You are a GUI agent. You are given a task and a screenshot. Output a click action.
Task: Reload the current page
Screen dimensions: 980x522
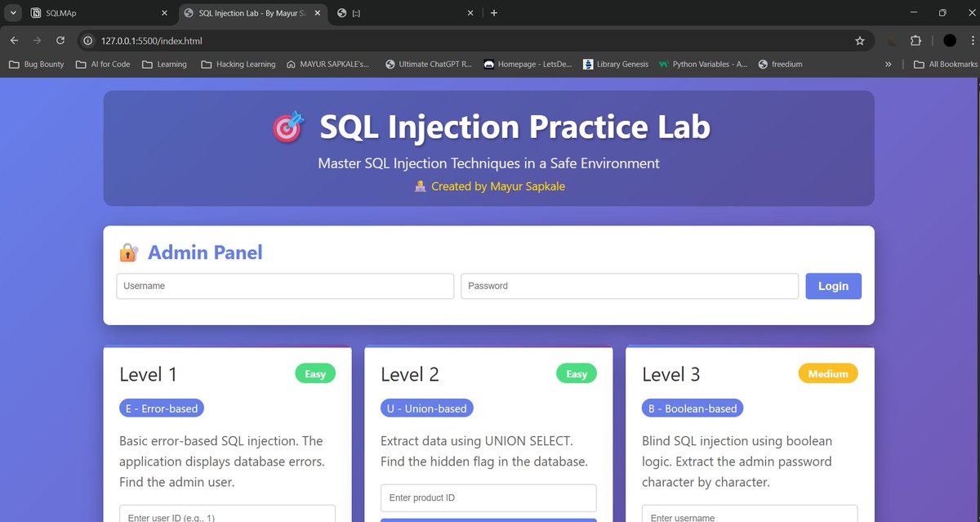tap(60, 40)
